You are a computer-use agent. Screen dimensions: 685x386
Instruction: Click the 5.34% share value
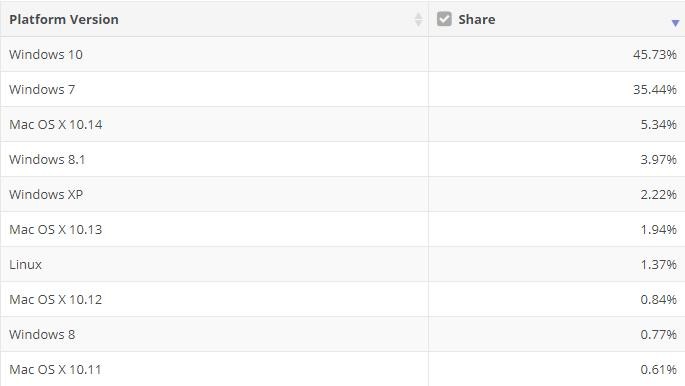659,124
